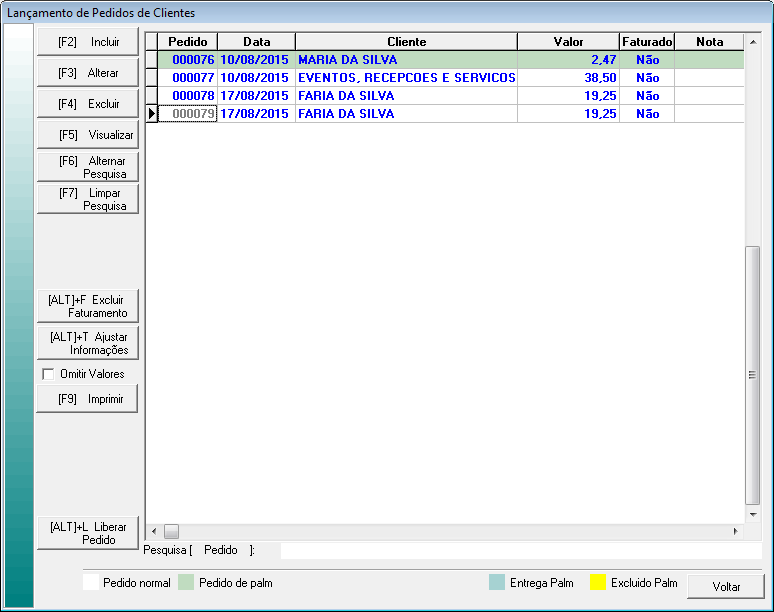This screenshot has height=612, width=774.
Task: Clear search with [F7] Limpar Pesquisa
Action: click(x=88, y=199)
